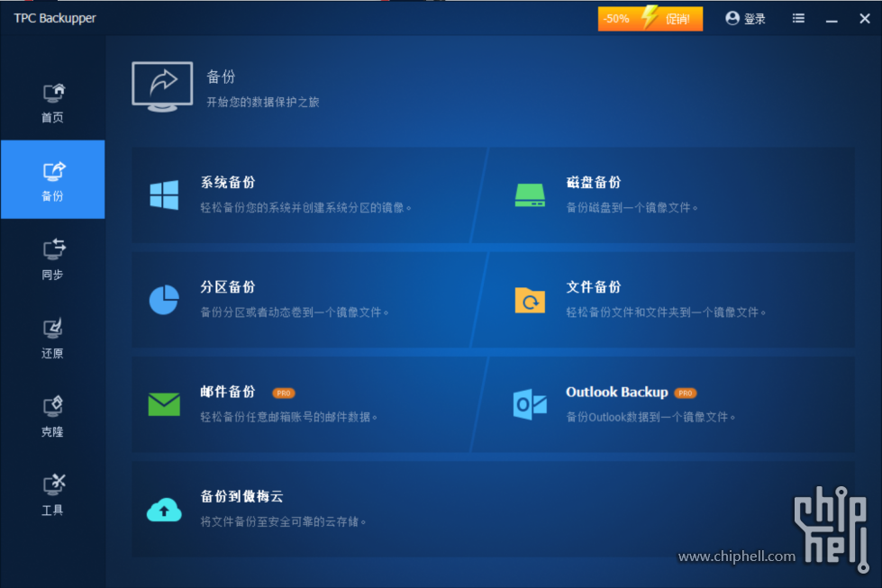
Task: Choose 备份到傲梅云 cloud backup title
Action: pos(241,496)
